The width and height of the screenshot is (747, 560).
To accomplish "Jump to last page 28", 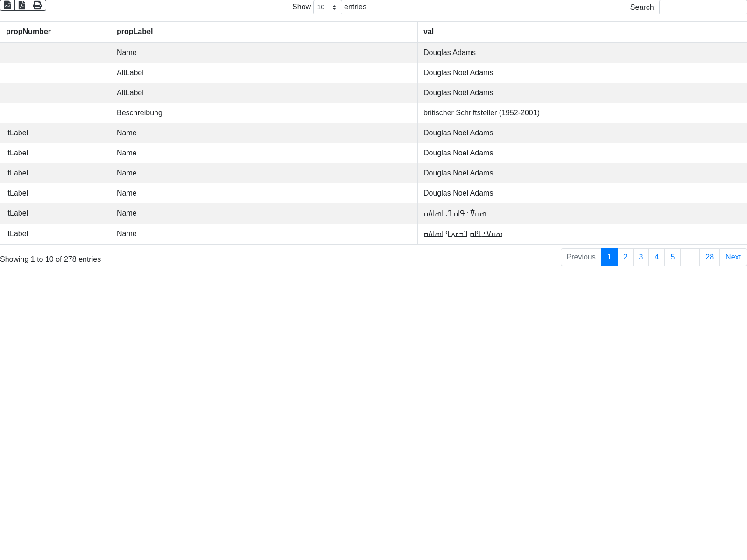I will [x=709, y=257].
